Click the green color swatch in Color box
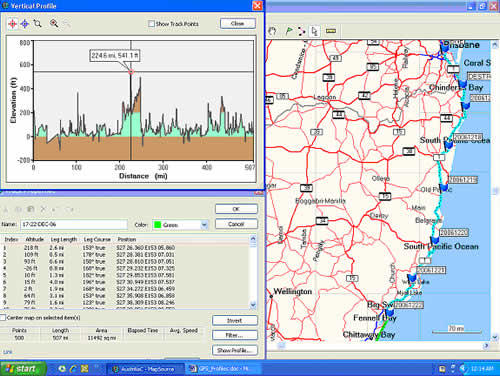 [157, 225]
